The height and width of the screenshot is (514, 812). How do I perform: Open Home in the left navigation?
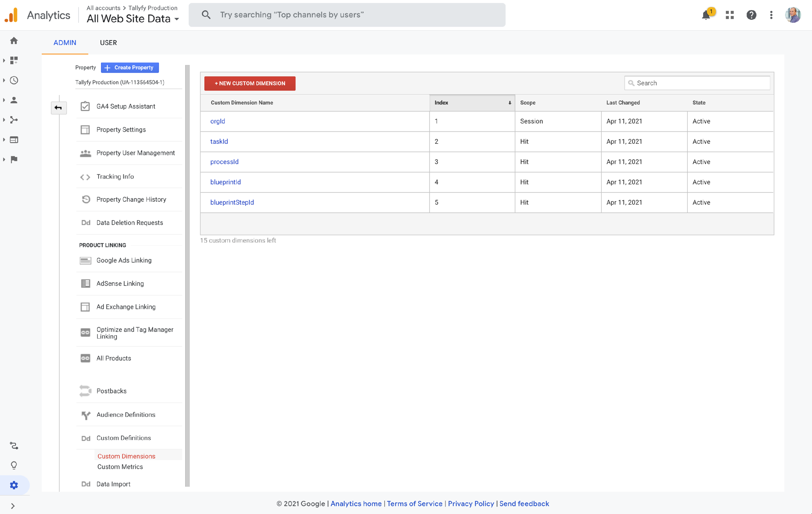14,41
